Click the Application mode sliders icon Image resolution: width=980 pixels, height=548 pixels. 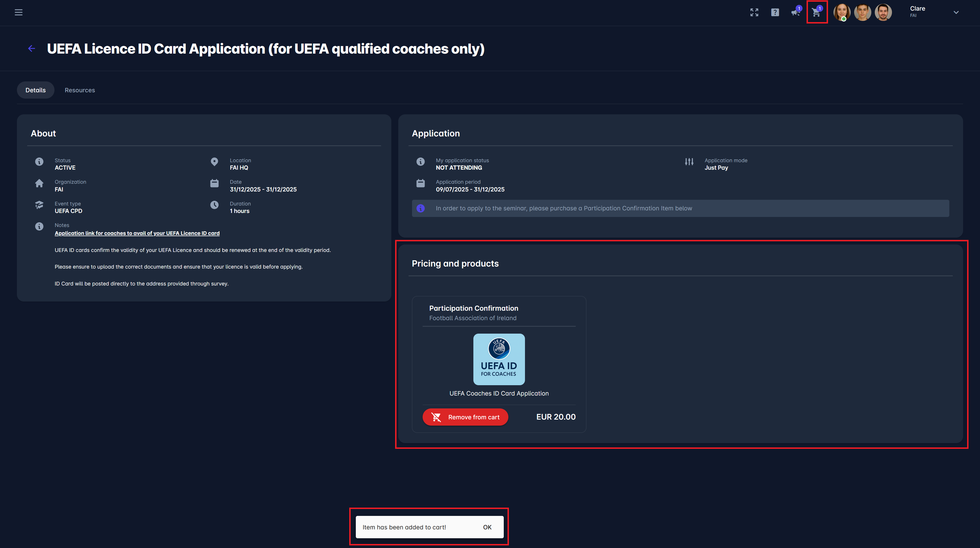(689, 162)
